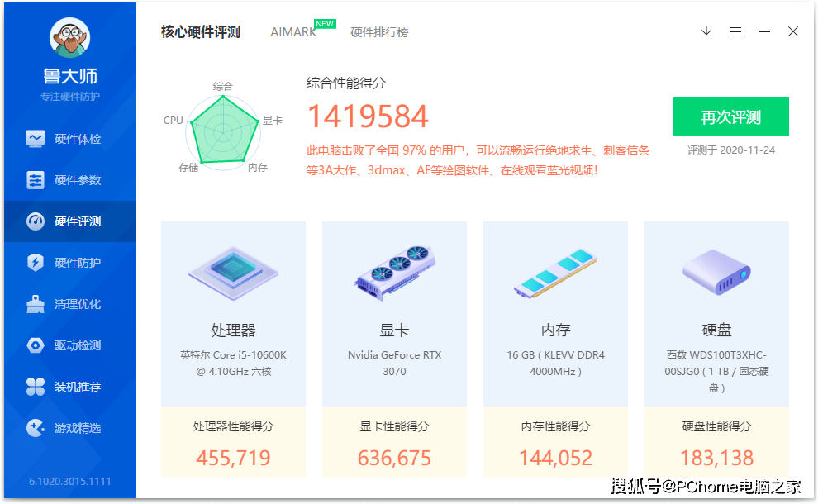Screen dimensions: 818x504
Task: Click disk score 183,138
Action: tap(717, 458)
